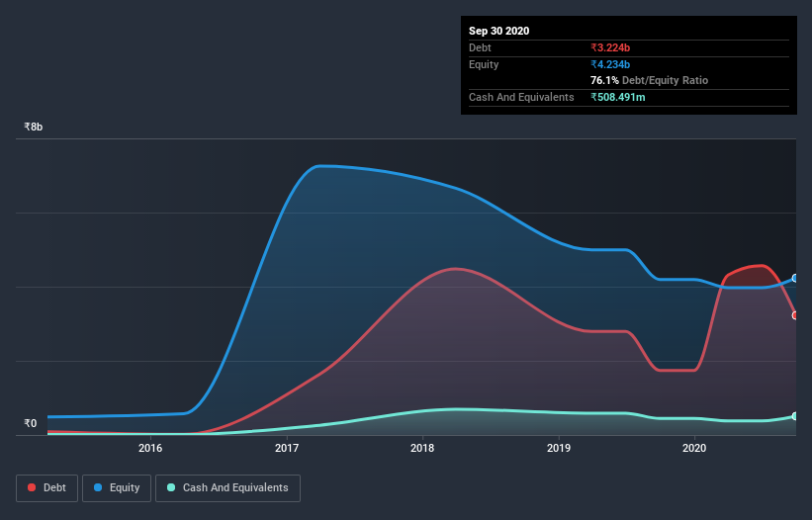Click the blue Equity legend dot
Viewport: 812px width, 520px height.
(x=98, y=487)
